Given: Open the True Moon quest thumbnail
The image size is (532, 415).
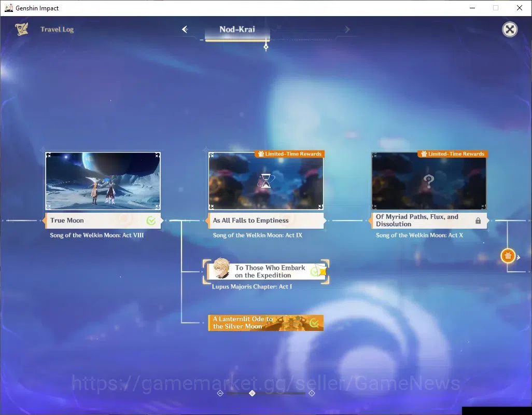Looking at the screenshot, I should click(x=103, y=181).
